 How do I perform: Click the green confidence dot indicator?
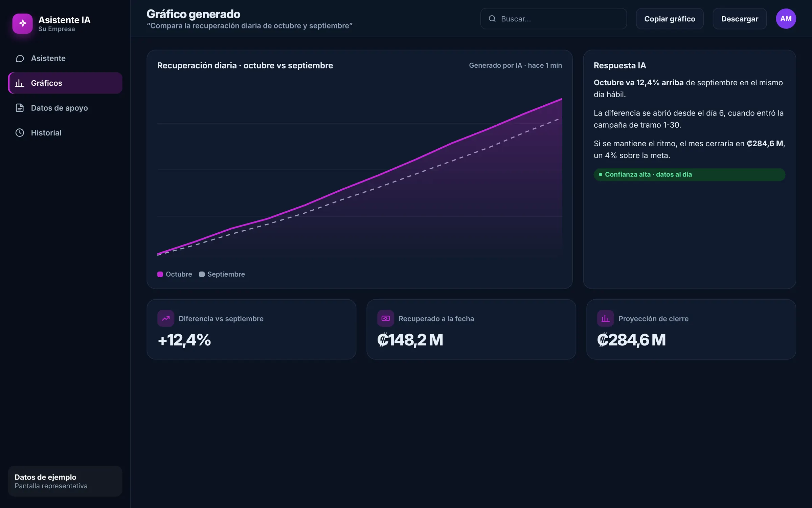pyautogui.click(x=600, y=174)
